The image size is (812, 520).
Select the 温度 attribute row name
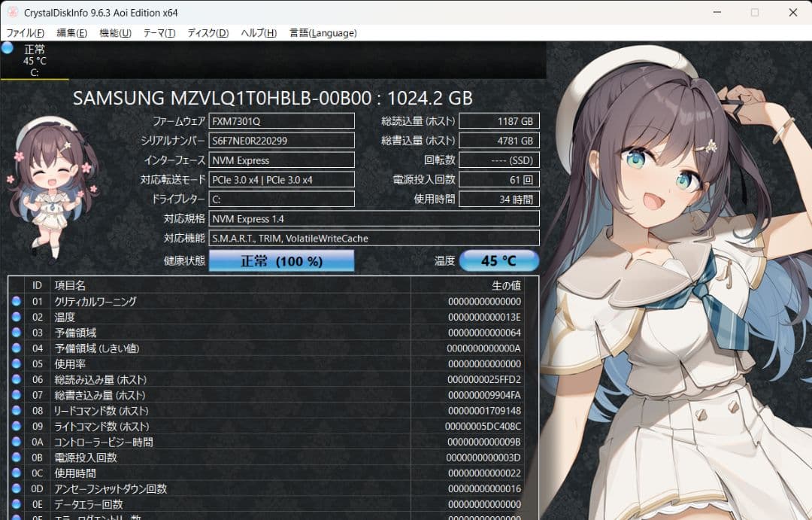tap(65, 317)
